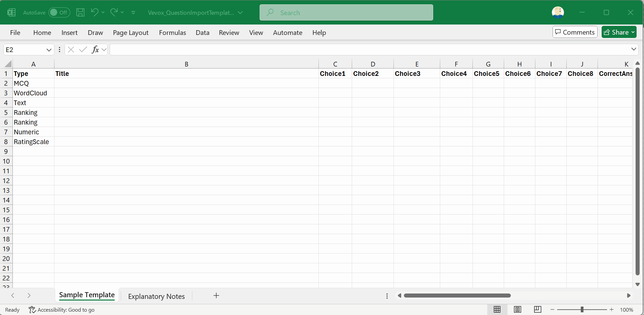Switch to Page Layout view in status bar
The height and width of the screenshot is (315, 644).
point(518,310)
